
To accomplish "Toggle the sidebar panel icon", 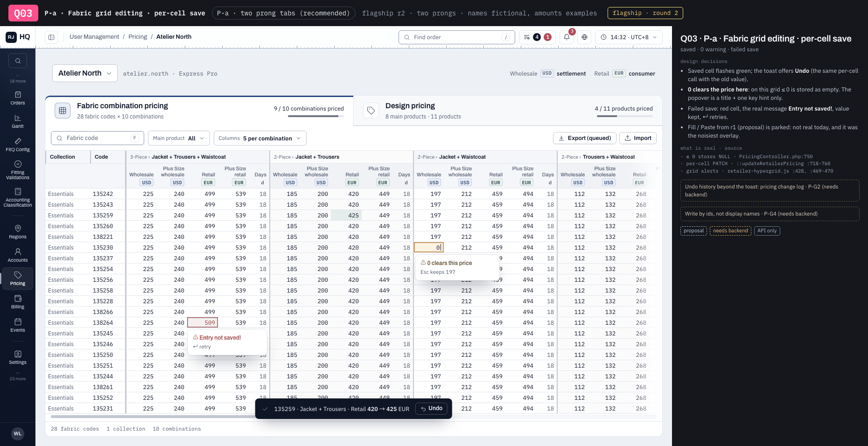I will (x=51, y=37).
